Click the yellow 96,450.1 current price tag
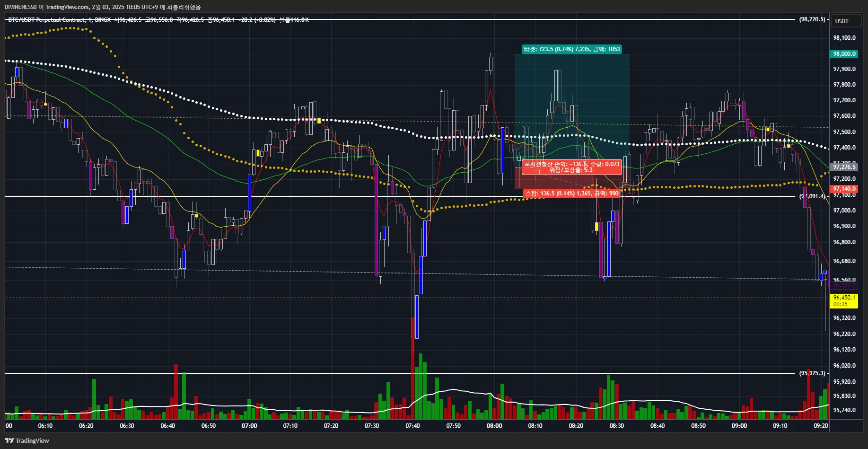The image size is (868, 449). pos(844,301)
